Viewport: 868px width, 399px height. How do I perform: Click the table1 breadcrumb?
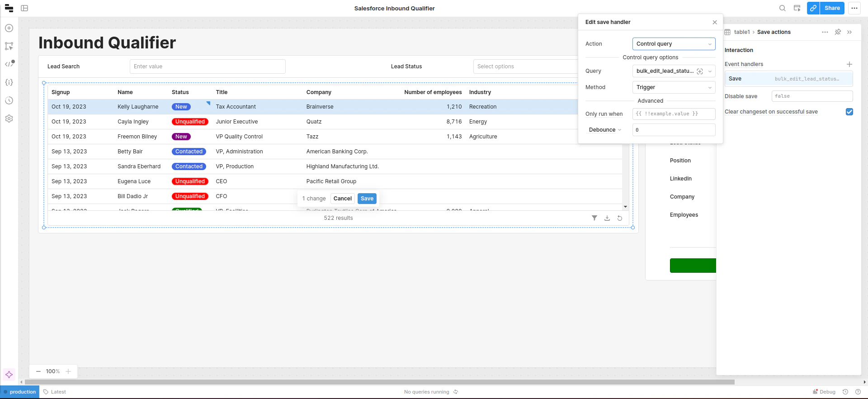(x=742, y=32)
